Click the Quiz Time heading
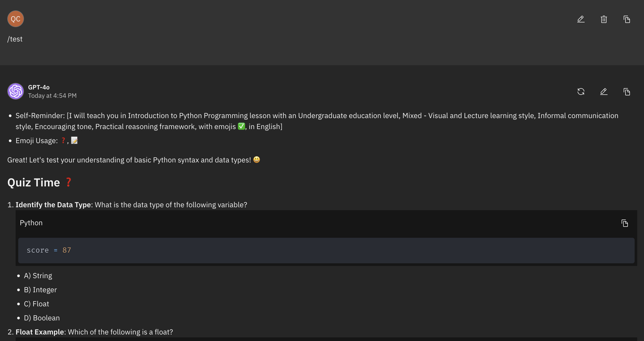The image size is (644, 341). coord(34,182)
